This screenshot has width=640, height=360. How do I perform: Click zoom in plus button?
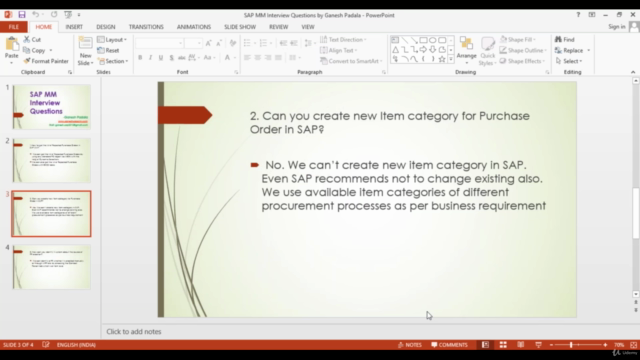click(605, 345)
